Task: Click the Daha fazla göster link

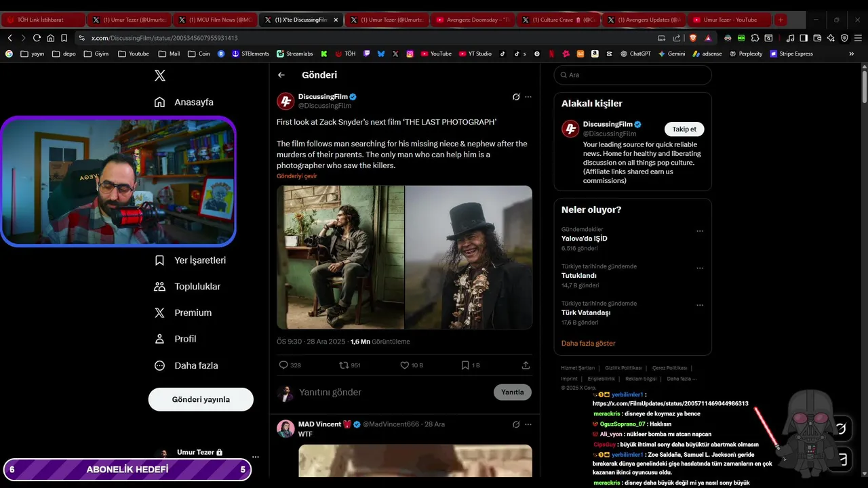Action: [589, 344]
